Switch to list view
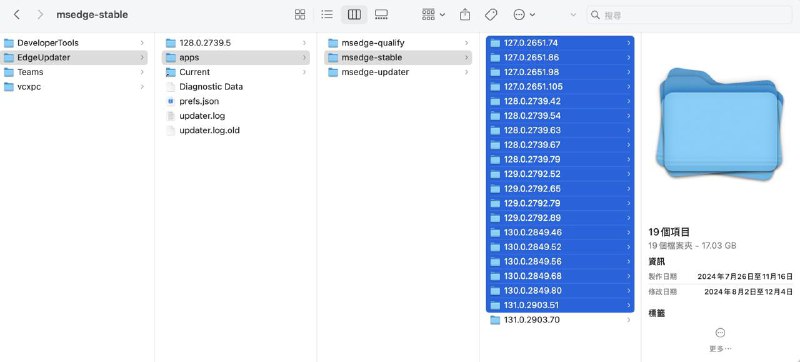Image resolution: width=800 pixels, height=362 pixels. [327, 15]
